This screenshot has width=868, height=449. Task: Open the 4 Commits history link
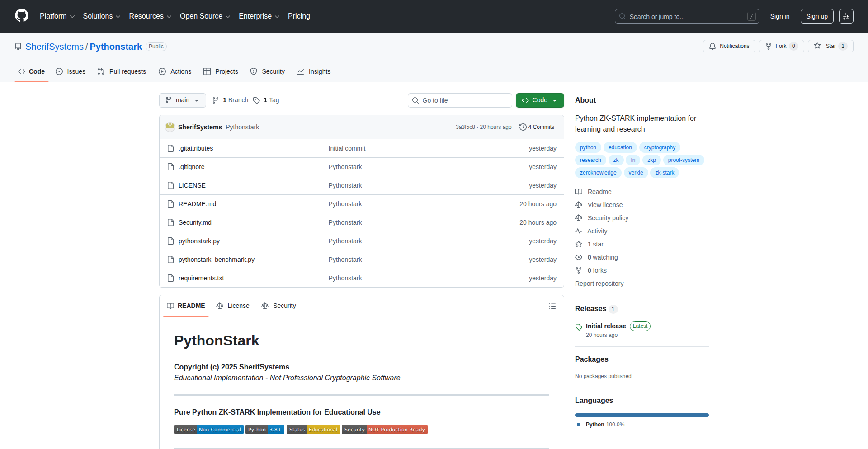(x=537, y=127)
